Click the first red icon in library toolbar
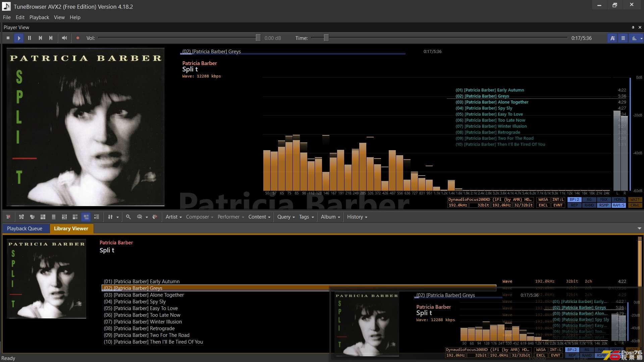 (8, 217)
